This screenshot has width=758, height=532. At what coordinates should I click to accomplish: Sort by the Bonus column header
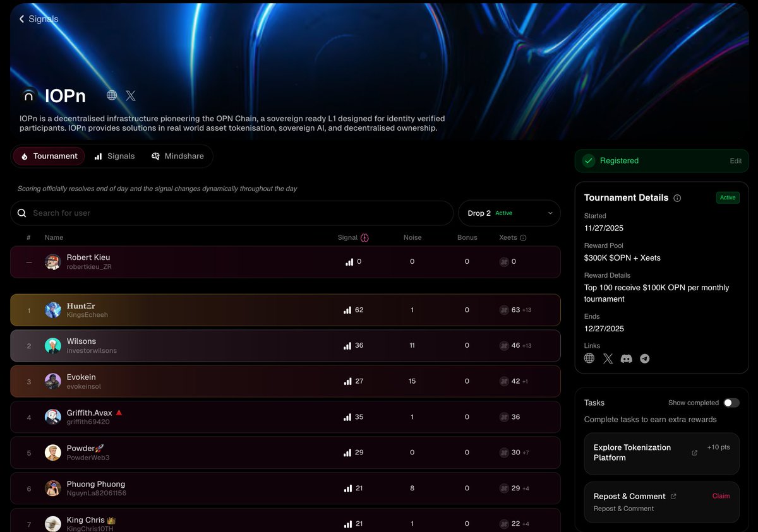point(467,238)
